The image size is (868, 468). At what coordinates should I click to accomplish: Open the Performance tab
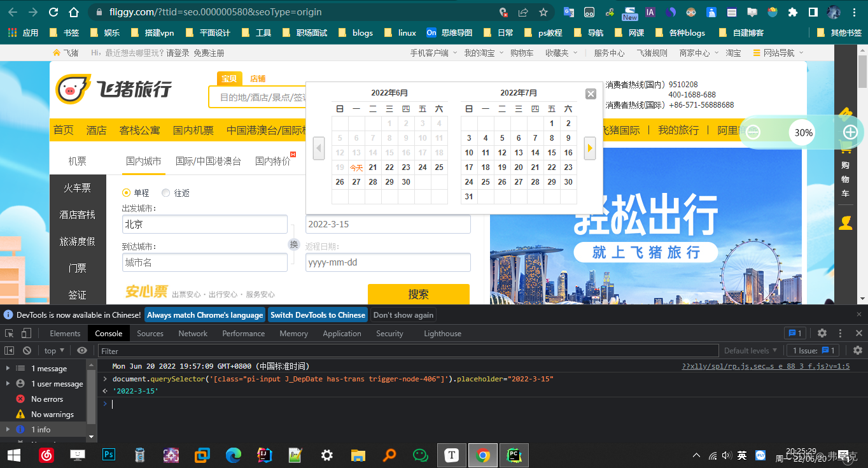pos(244,333)
